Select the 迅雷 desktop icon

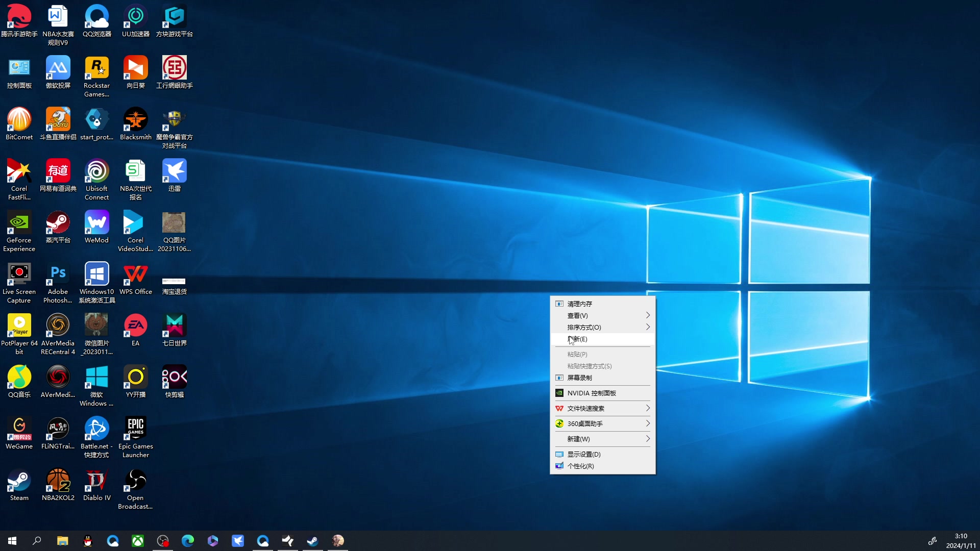[x=175, y=176]
